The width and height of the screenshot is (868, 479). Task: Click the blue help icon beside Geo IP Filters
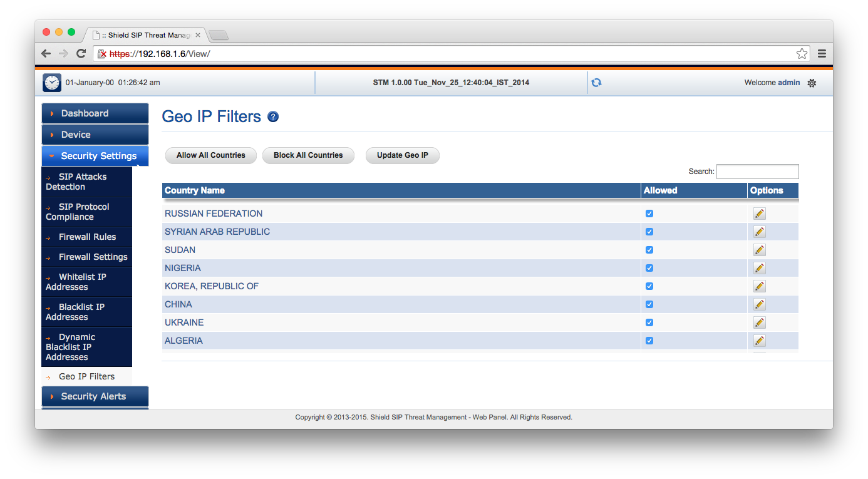(273, 116)
